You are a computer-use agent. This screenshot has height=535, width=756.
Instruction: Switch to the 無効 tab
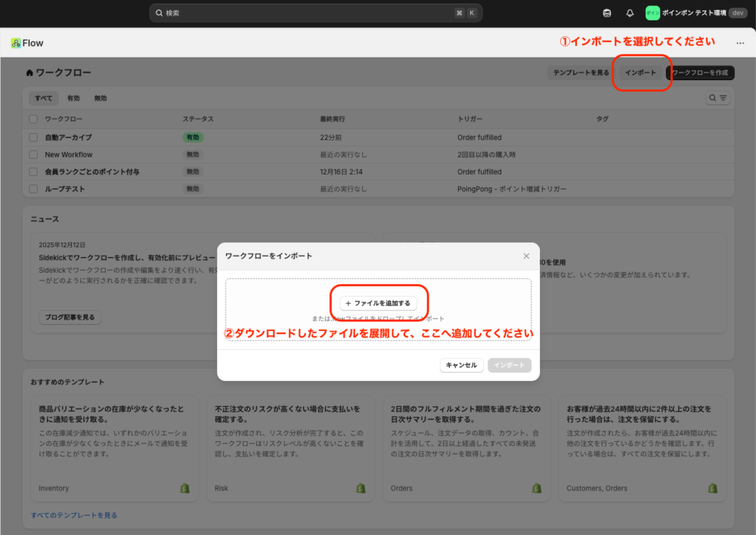(101, 98)
